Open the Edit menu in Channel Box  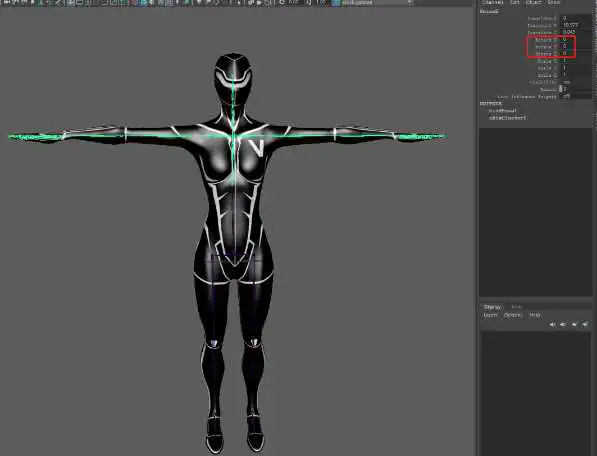514,2
